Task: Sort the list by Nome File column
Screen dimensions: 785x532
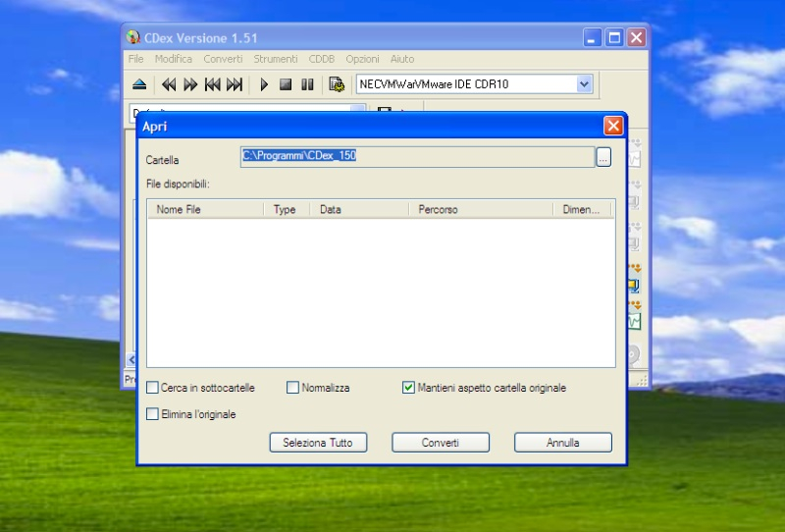Action: [x=204, y=209]
